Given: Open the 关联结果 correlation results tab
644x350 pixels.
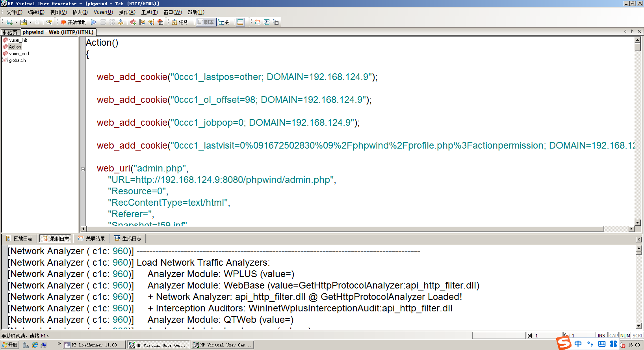Looking at the screenshot, I should [91, 238].
